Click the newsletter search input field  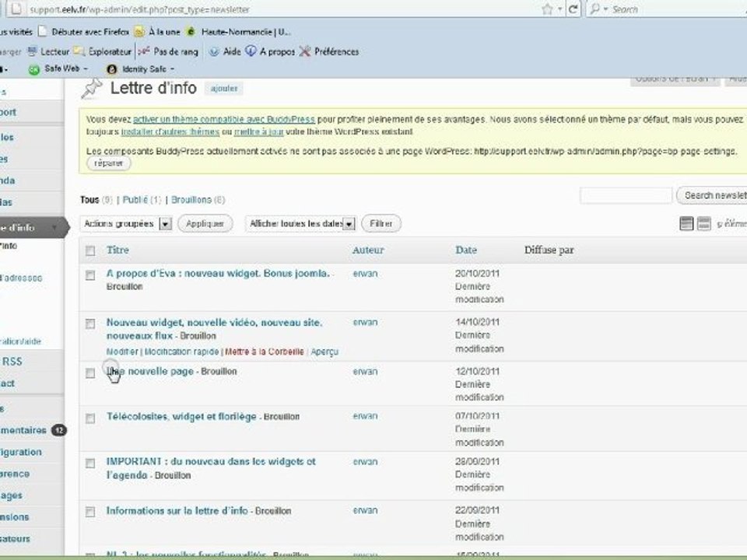626,195
